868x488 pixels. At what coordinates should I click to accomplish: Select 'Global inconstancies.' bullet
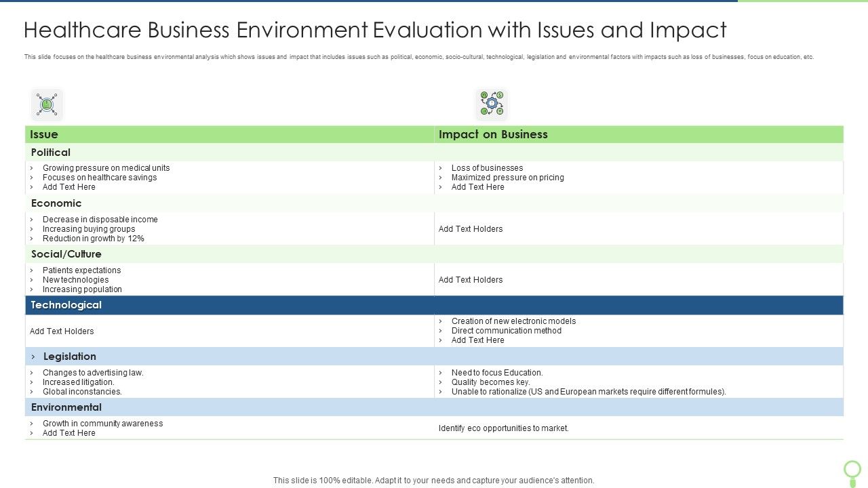82,392
